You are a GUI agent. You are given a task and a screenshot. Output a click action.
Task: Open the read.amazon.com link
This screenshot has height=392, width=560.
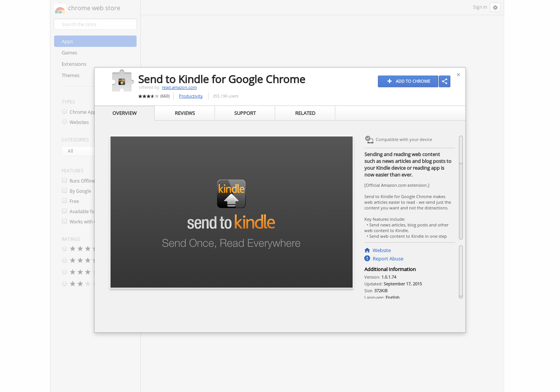pos(179,87)
